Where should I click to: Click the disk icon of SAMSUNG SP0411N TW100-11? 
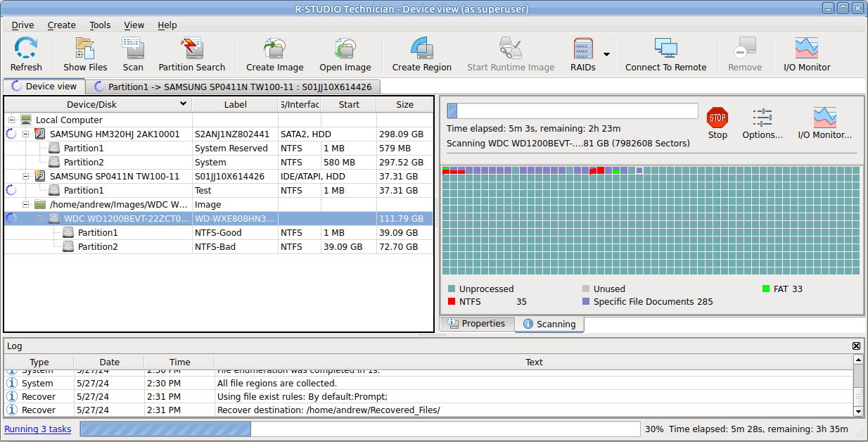(40, 176)
